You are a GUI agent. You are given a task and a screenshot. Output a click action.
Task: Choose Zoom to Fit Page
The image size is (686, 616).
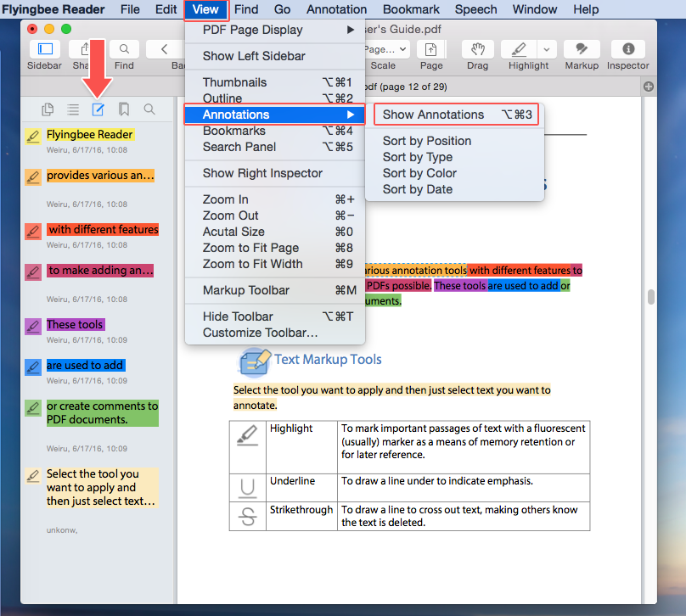[x=275, y=248]
